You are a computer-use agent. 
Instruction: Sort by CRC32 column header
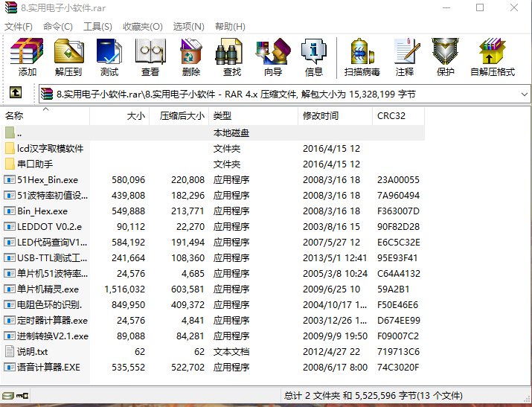(398, 115)
